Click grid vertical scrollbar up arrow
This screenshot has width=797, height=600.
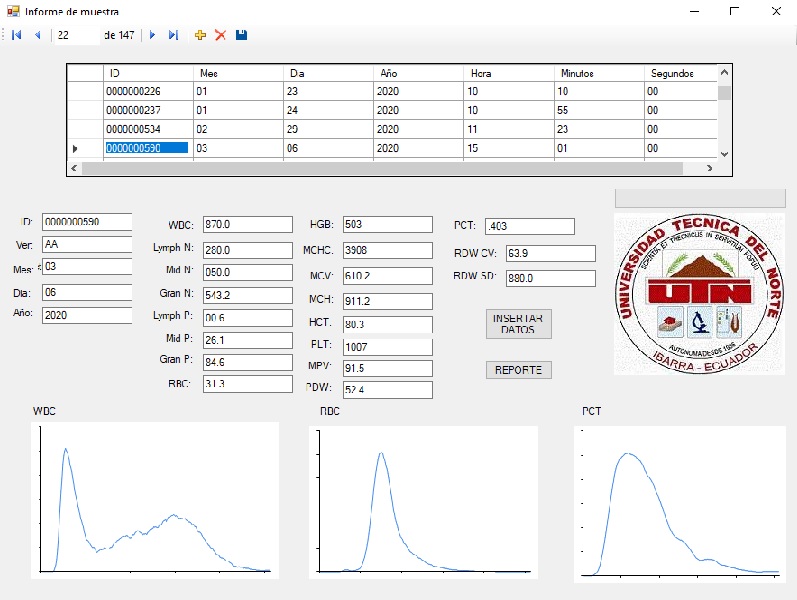(x=724, y=72)
